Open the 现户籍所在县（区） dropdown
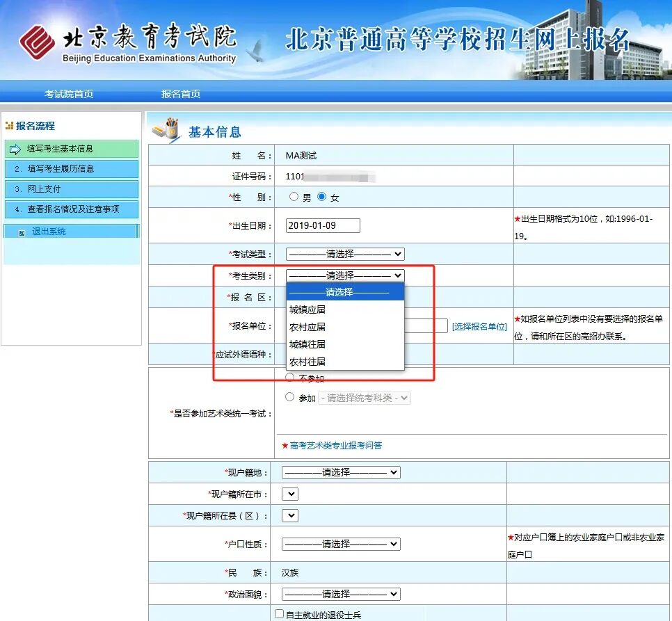Image resolution: width=672 pixels, height=621 pixels. coord(290,515)
